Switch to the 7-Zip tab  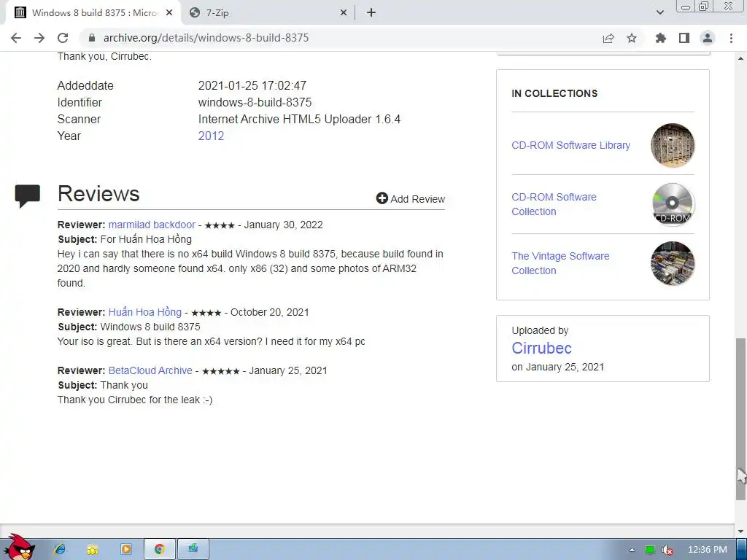[x=269, y=13]
